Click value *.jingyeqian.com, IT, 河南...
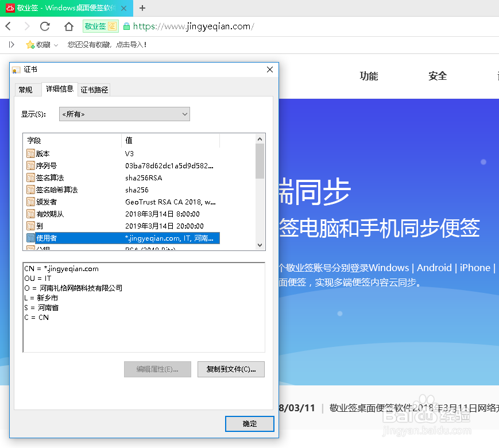This screenshot has height=448, width=499. tap(169, 238)
